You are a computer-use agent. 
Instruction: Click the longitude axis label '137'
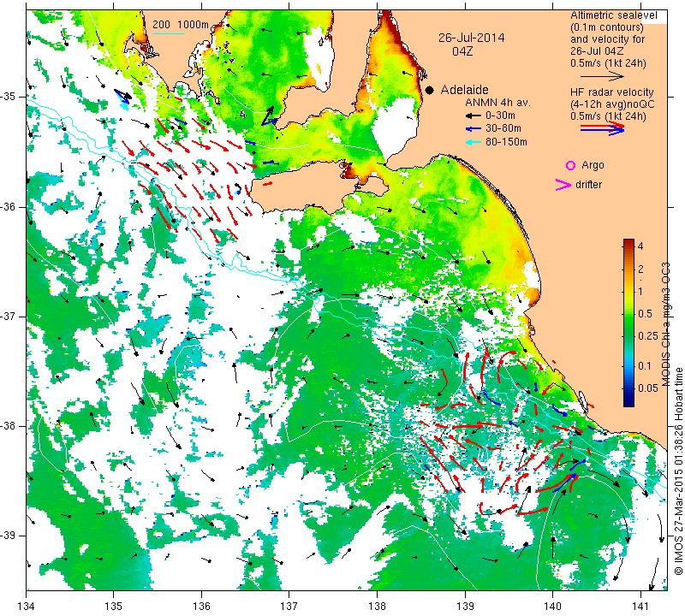point(289,607)
